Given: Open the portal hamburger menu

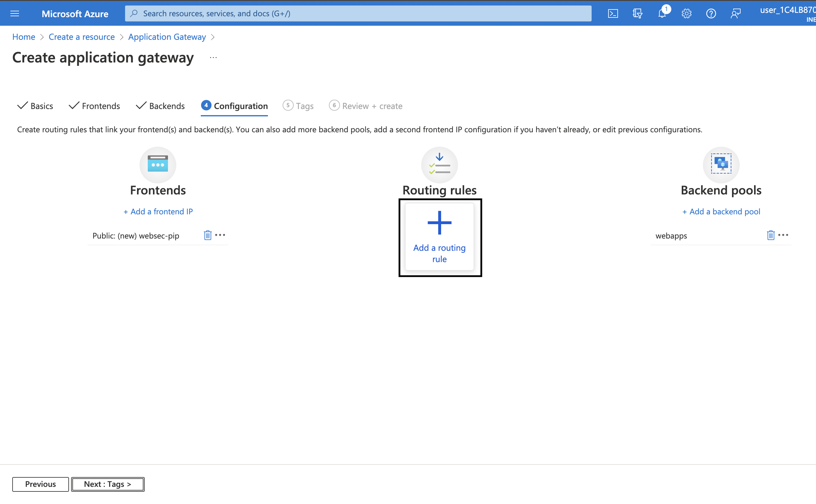Looking at the screenshot, I should pyautogui.click(x=15, y=13).
